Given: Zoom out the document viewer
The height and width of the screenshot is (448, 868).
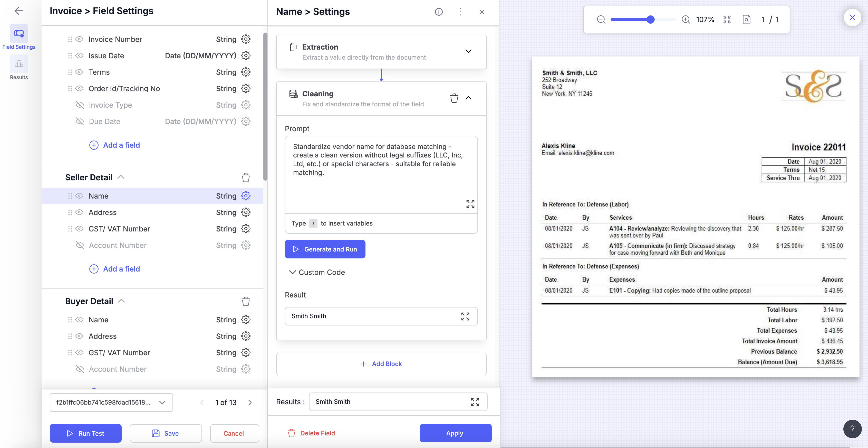Looking at the screenshot, I should (x=601, y=20).
